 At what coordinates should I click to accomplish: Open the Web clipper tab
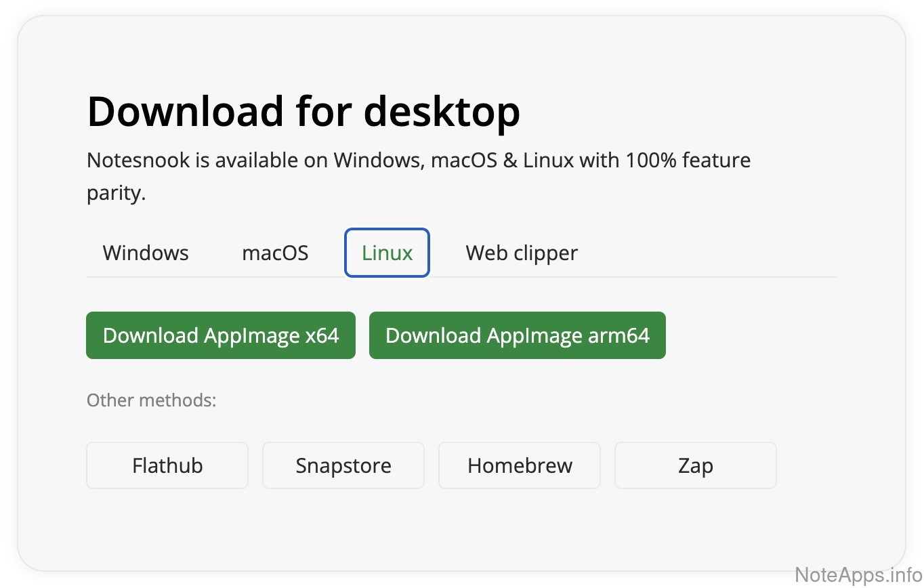pyautogui.click(x=522, y=253)
